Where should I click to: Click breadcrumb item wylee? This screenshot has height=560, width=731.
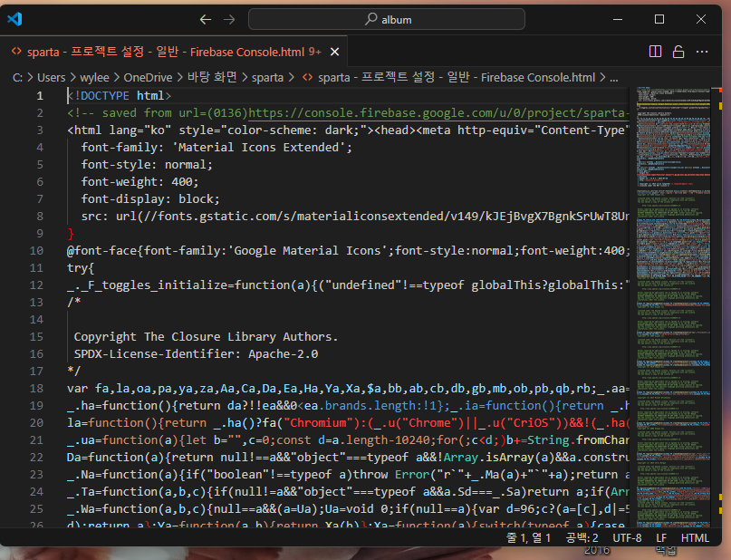pyautogui.click(x=94, y=77)
